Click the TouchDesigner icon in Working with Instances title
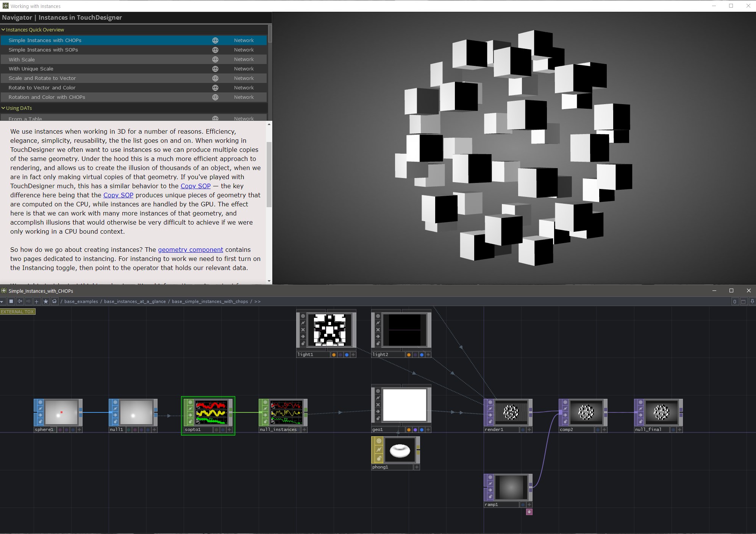The height and width of the screenshot is (534, 756). click(x=5, y=6)
